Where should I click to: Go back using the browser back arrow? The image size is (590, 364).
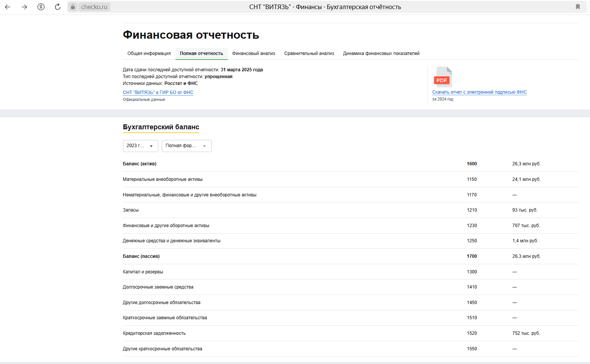click(8, 7)
